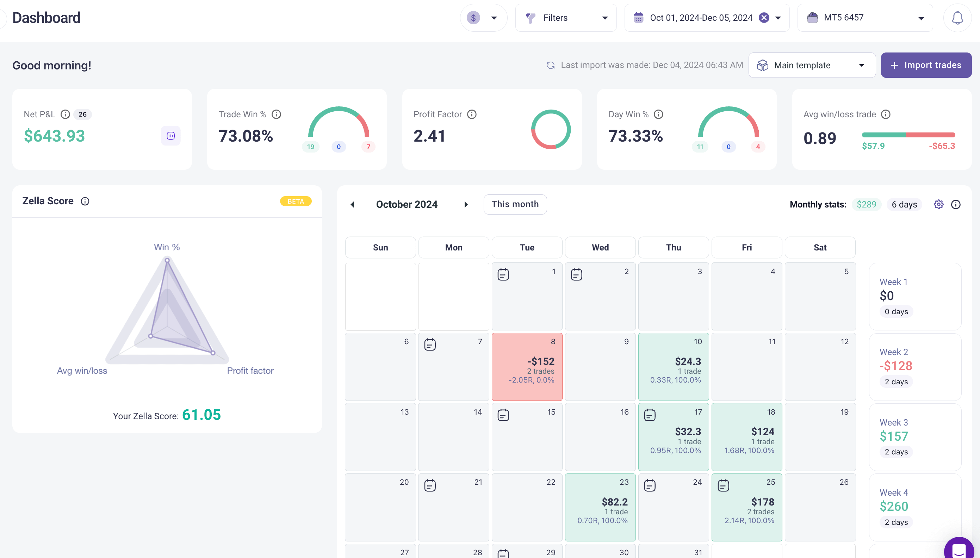980x558 pixels.
Task: Click the Profit factor radar label
Action: pyautogui.click(x=250, y=371)
